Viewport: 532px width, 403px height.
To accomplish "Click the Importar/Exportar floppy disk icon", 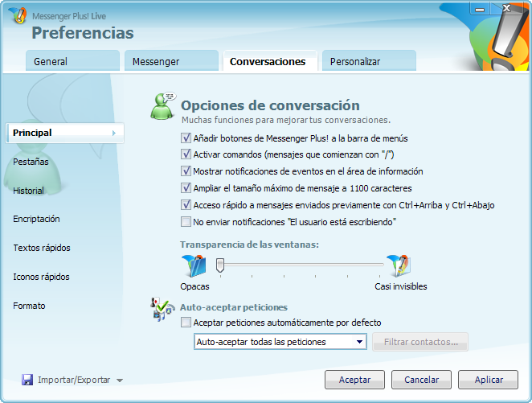I will click(27, 380).
